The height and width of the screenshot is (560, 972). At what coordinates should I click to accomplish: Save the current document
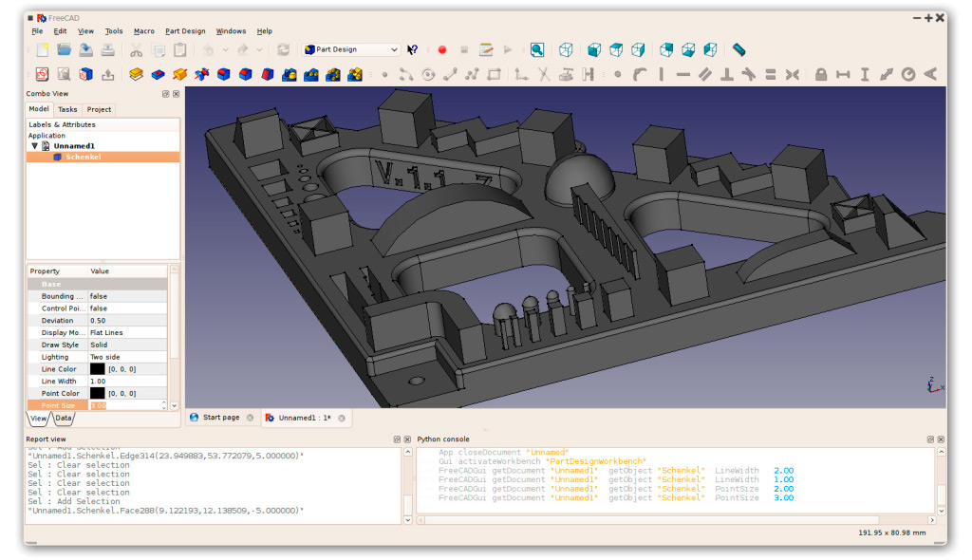point(87,49)
